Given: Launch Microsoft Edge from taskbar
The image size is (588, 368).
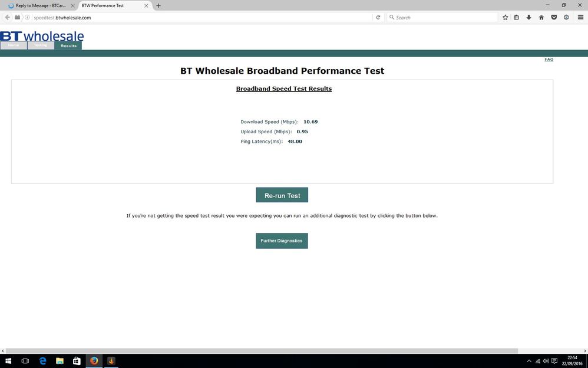Looking at the screenshot, I should click(42, 361).
